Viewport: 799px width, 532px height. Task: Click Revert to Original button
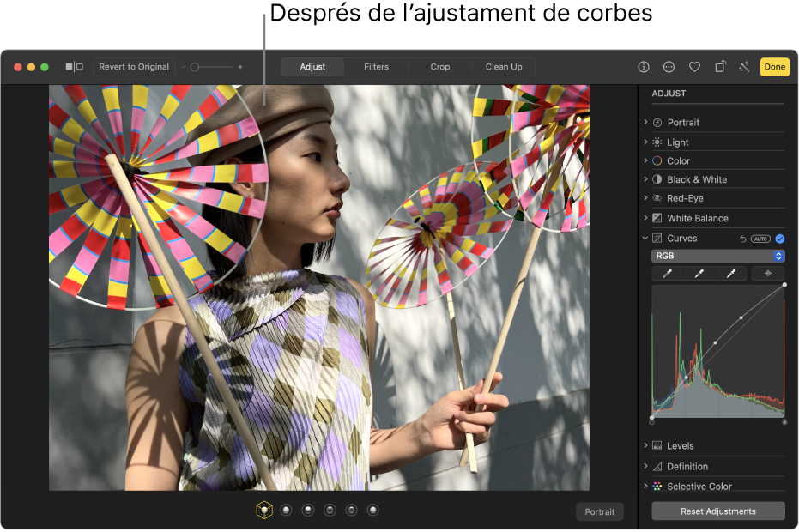pyautogui.click(x=134, y=67)
